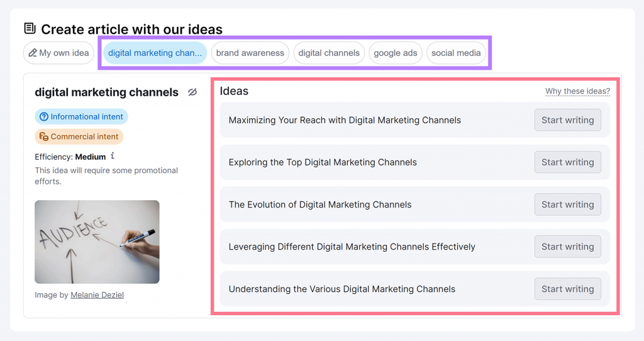Click the efficiency info icon
Screen dimensions: 644x341
point(113,156)
